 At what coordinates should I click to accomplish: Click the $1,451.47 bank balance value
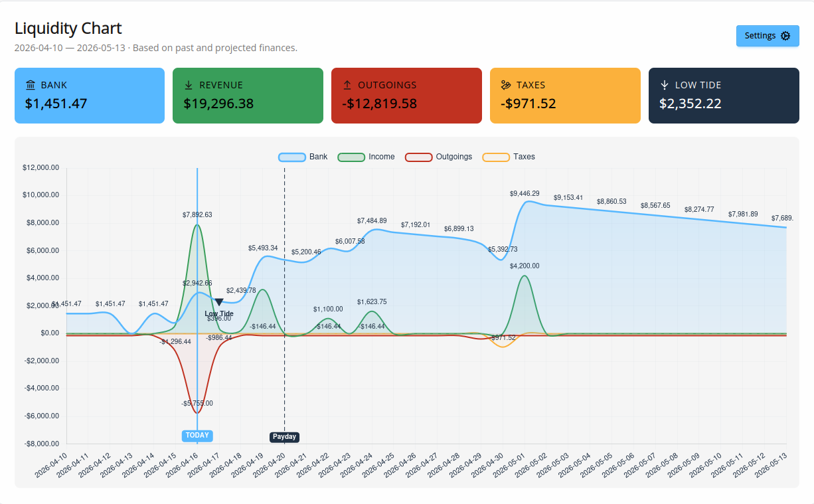point(56,104)
